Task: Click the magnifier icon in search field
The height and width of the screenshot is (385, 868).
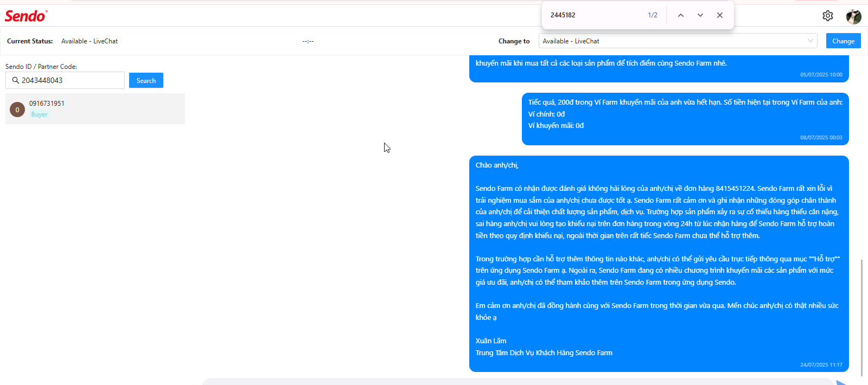Action: click(16, 80)
